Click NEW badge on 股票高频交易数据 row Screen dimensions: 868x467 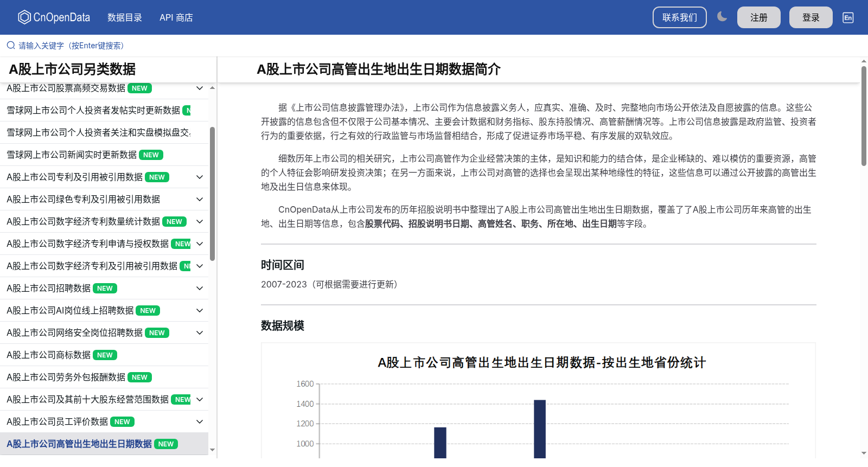[140, 88]
